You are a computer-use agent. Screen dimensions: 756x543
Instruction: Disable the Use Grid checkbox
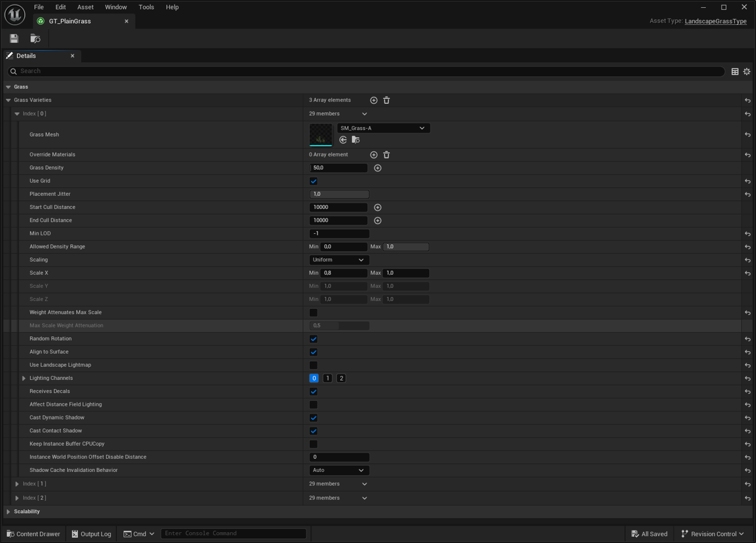coord(314,181)
